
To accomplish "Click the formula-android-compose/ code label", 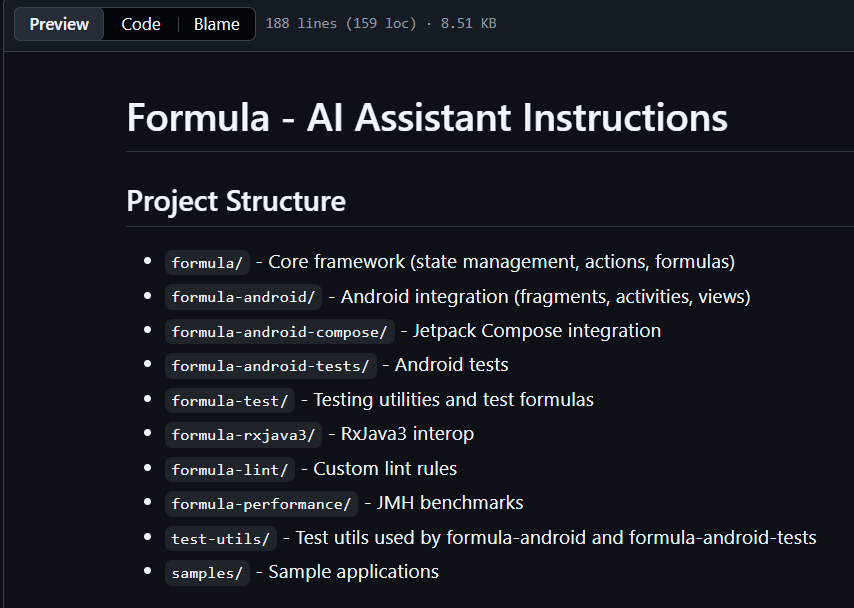I will pyautogui.click(x=280, y=332).
